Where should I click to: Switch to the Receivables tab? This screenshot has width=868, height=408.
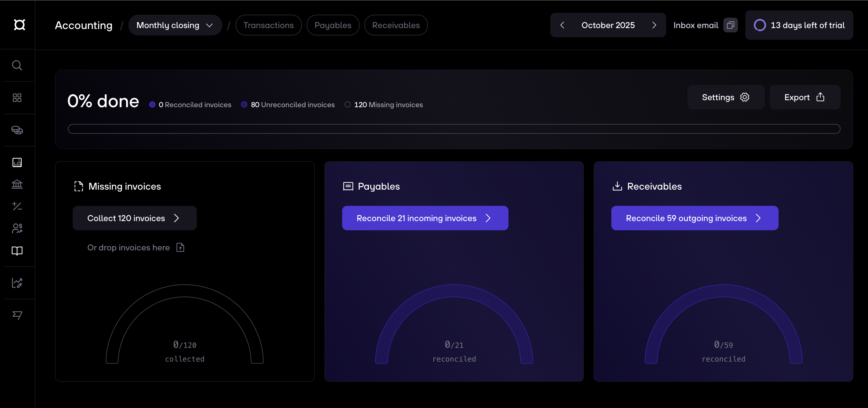coord(396,25)
